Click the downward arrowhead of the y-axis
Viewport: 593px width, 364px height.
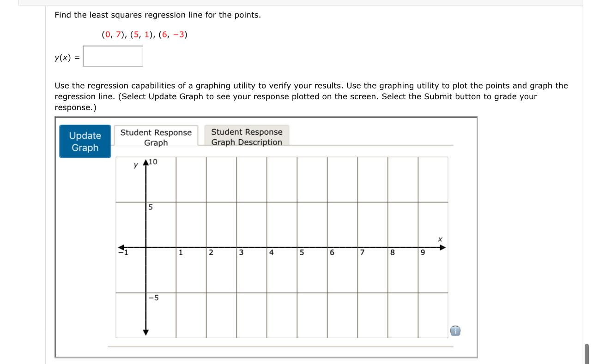146,331
